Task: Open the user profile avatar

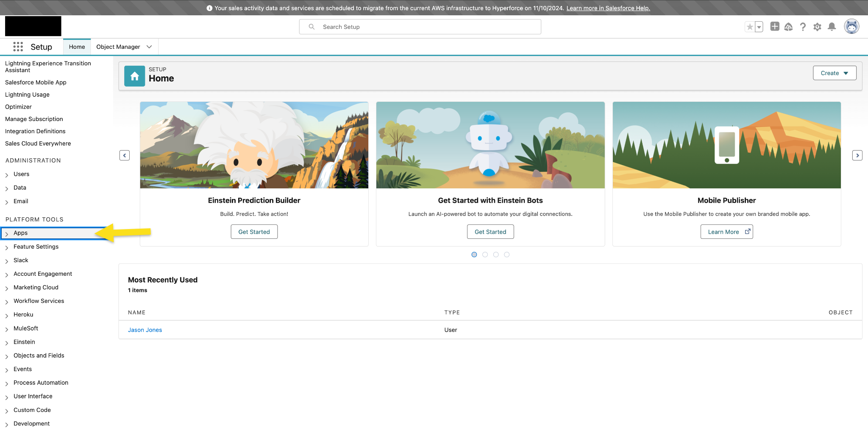Action: (x=851, y=27)
